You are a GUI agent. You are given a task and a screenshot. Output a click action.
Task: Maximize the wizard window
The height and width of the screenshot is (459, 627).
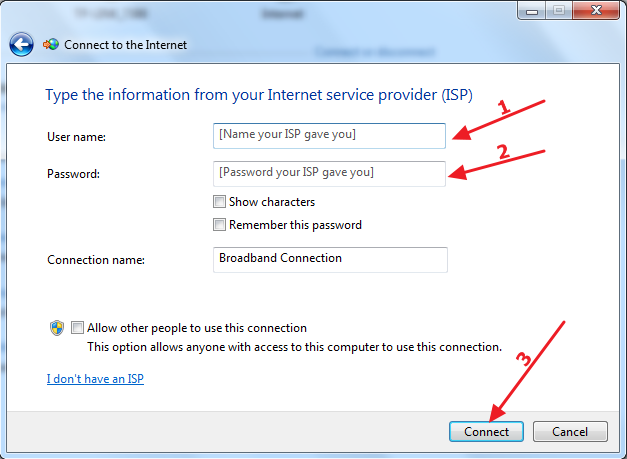pyautogui.click(x=557, y=10)
